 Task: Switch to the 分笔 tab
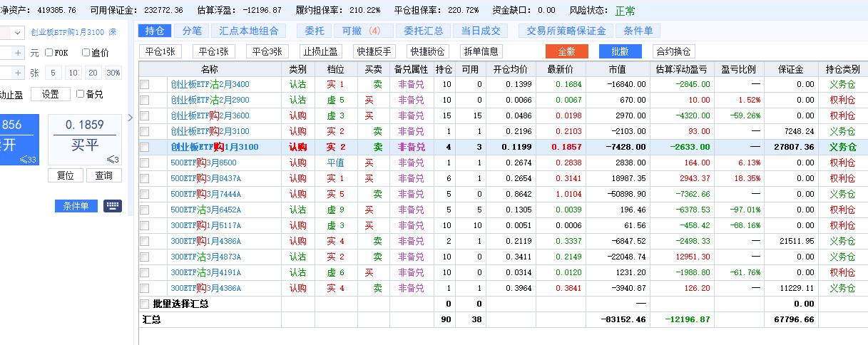pos(192,31)
